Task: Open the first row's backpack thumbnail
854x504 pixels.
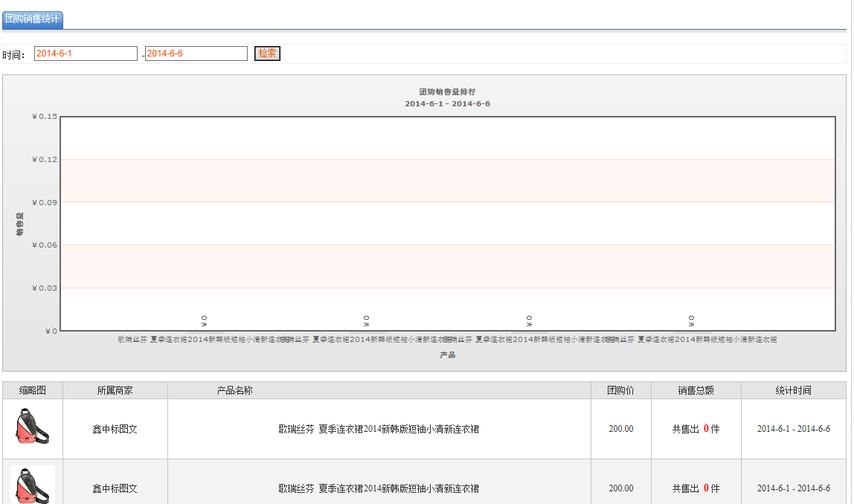Action: point(33,427)
